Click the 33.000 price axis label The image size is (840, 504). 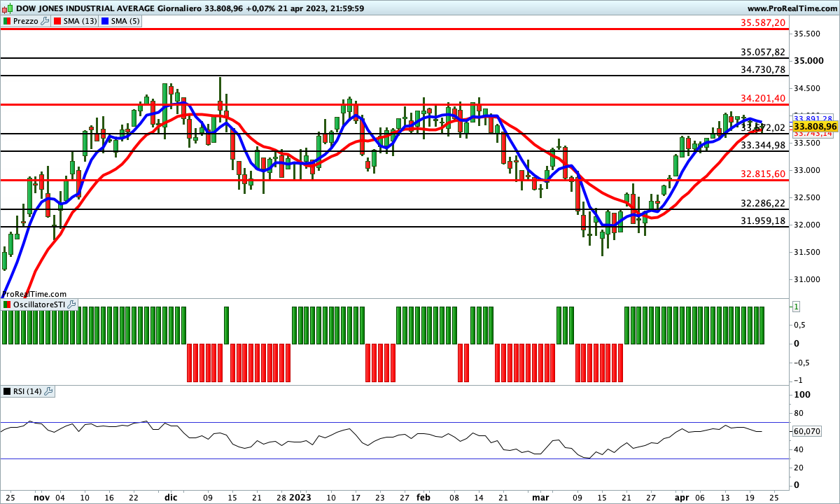click(808, 170)
